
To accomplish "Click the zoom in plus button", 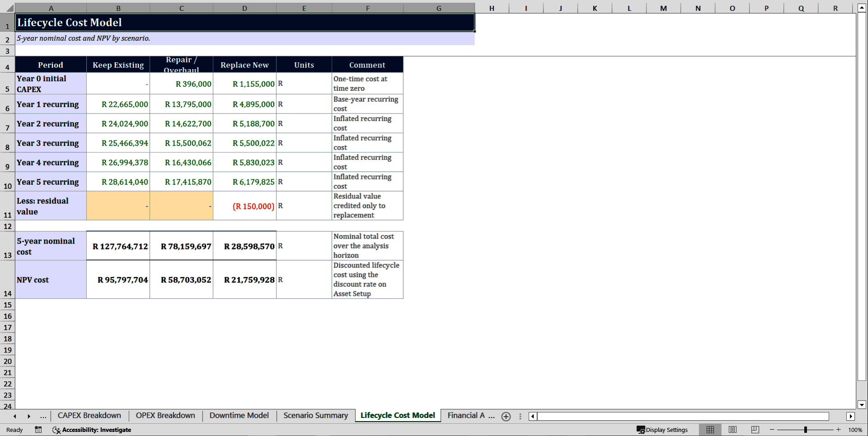I will (x=838, y=430).
